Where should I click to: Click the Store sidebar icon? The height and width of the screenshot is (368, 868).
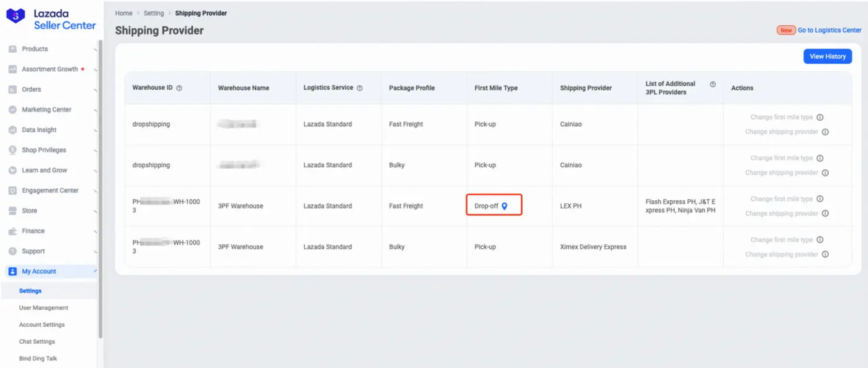(x=13, y=211)
